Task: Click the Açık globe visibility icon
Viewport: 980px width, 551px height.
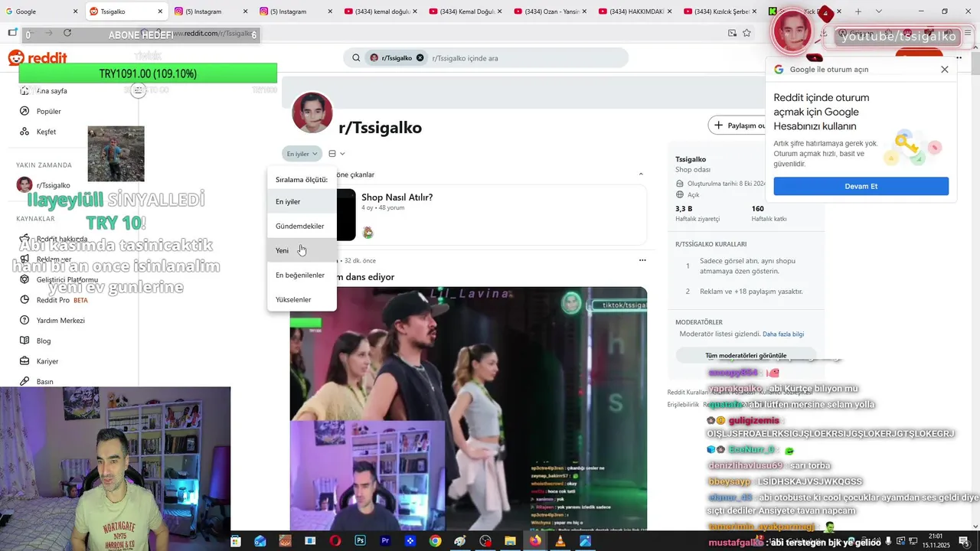Action: click(680, 195)
